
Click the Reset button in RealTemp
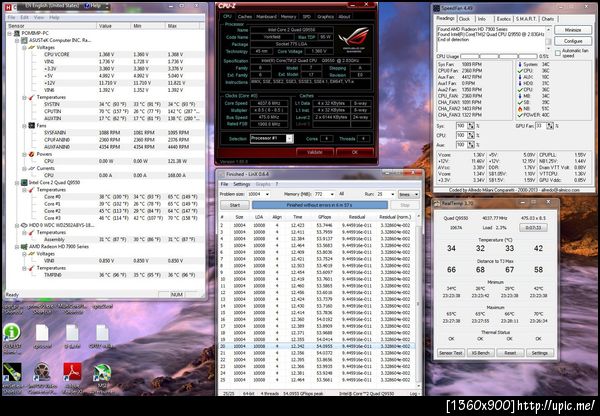click(x=510, y=353)
